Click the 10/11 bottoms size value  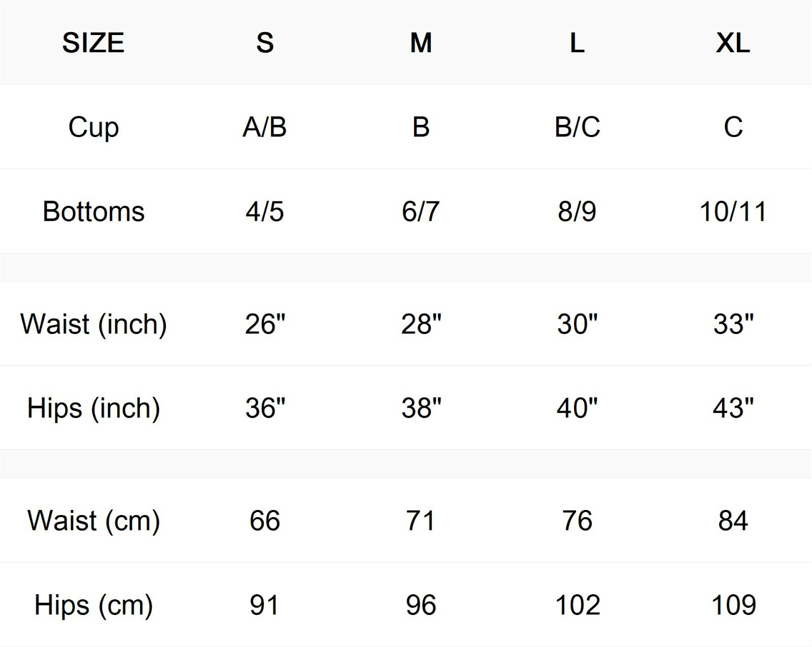pyautogui.click(x=733, y=211)
